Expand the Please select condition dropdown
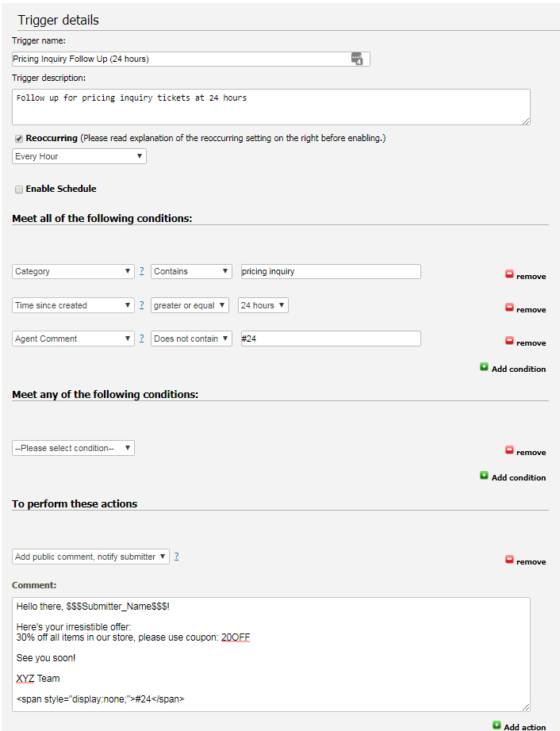This screenshot has width=560, height=731. tap(73, 447)
